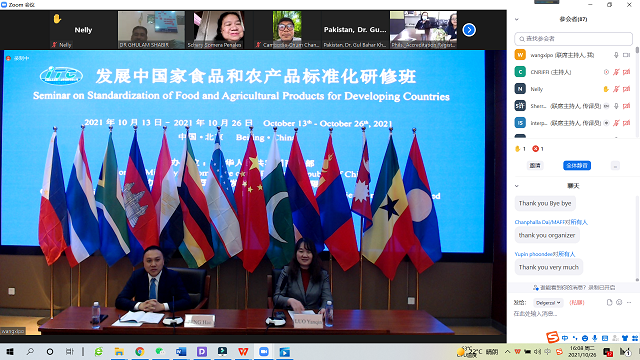Select Nelly's video tile with raised hand
Image resolution: width=640 pixels, height=360 pixels.
pyautogui.click(x=83, y=30)
